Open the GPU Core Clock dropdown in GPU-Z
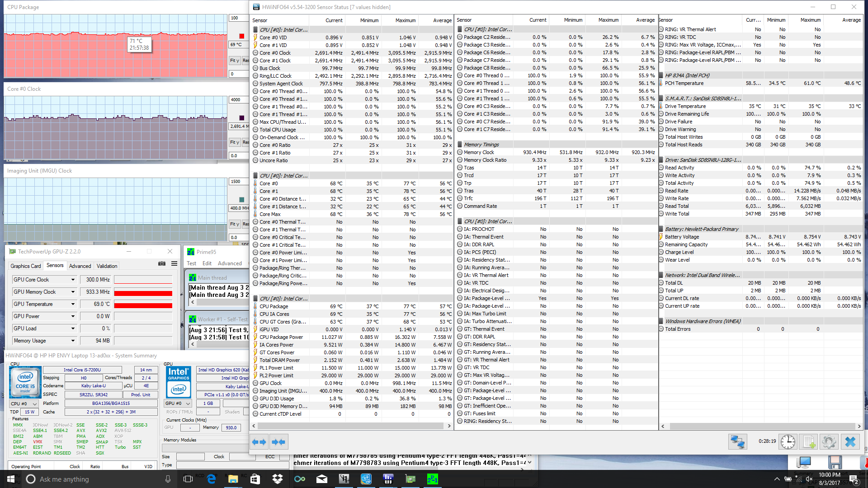Screen dimensions: 868x488 pos(73,280)
